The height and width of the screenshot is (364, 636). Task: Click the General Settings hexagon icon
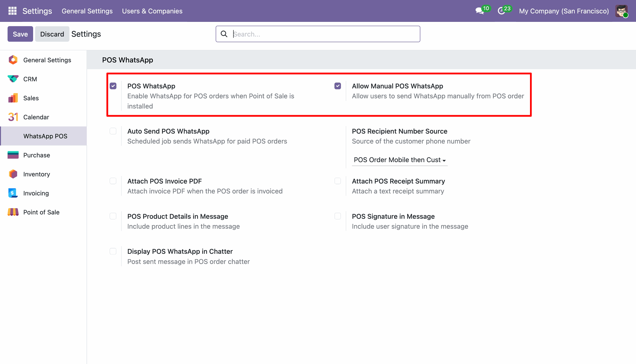pos(13,60)
